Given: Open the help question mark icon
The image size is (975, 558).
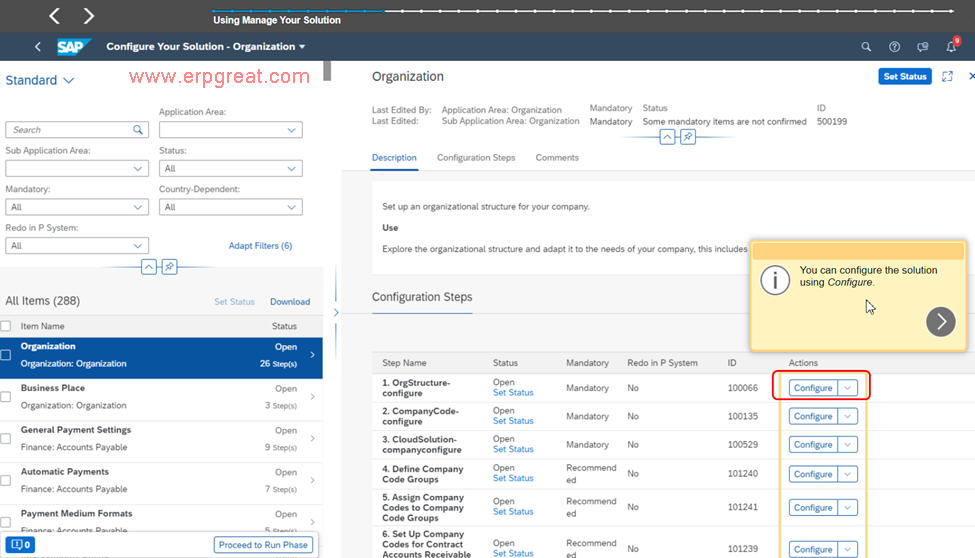Looking at the screenshot, I should click(x=894, y=47).
